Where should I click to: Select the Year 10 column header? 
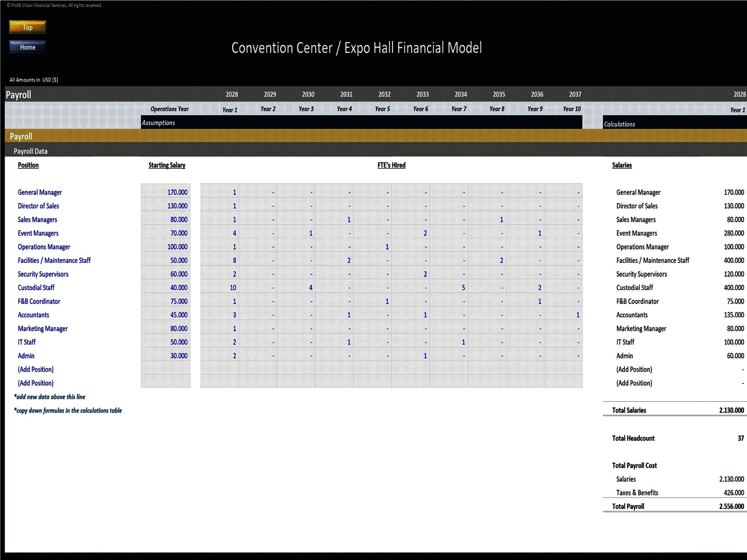click(x=572, y=109)
